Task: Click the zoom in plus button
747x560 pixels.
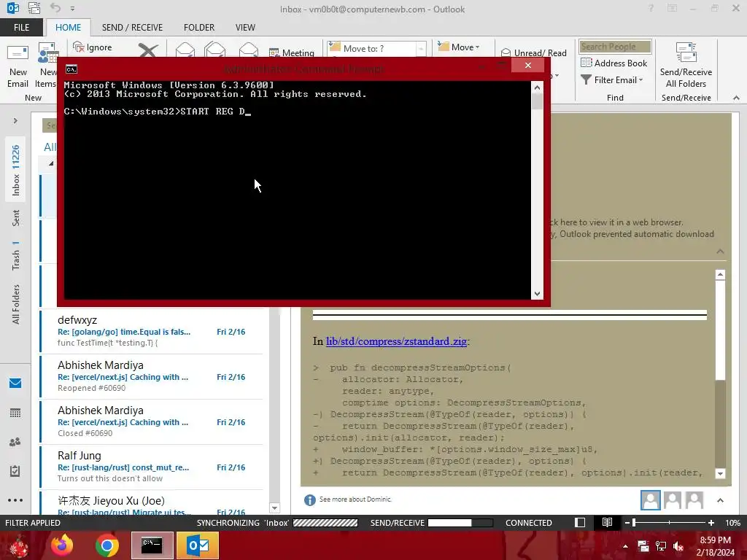Action: (711, 522)
